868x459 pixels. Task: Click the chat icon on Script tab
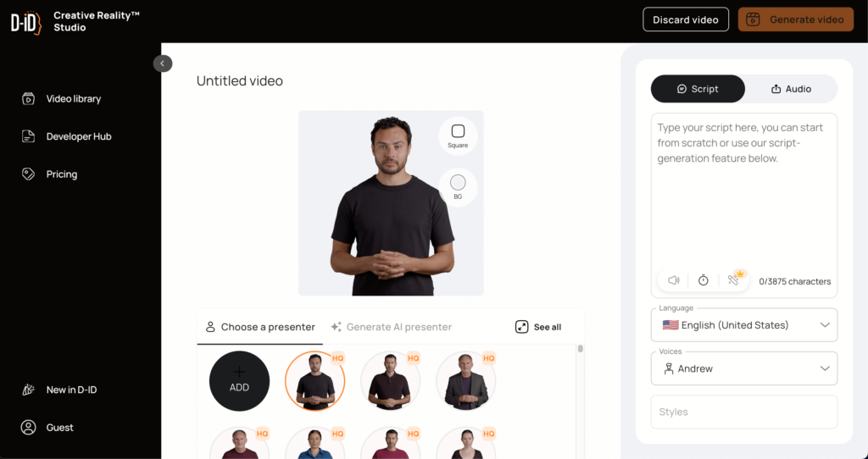click(682, 89)
